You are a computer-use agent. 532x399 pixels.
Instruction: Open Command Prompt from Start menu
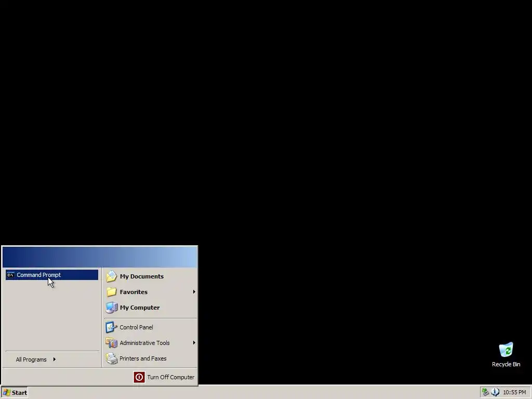(52, 275)
